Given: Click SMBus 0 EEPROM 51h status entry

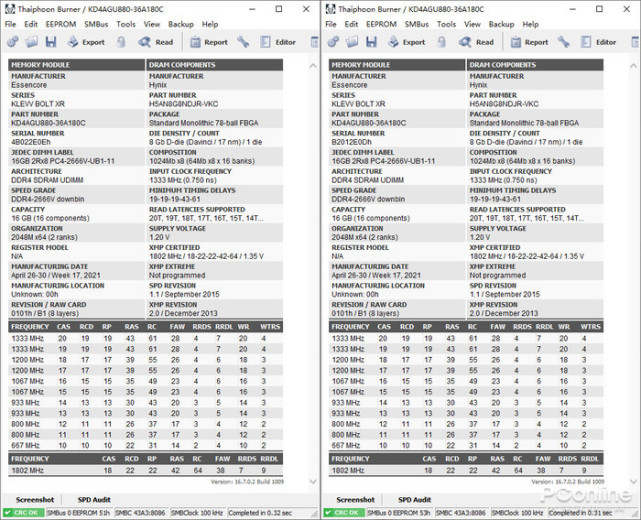Looking at the screenshot, I should (x=78, y=513).
